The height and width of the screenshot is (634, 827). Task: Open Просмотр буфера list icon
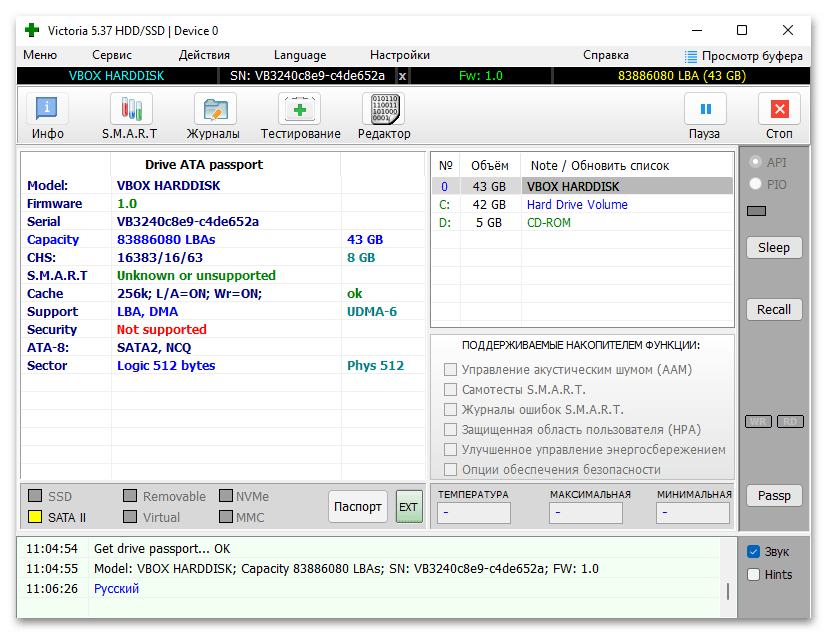690,56
